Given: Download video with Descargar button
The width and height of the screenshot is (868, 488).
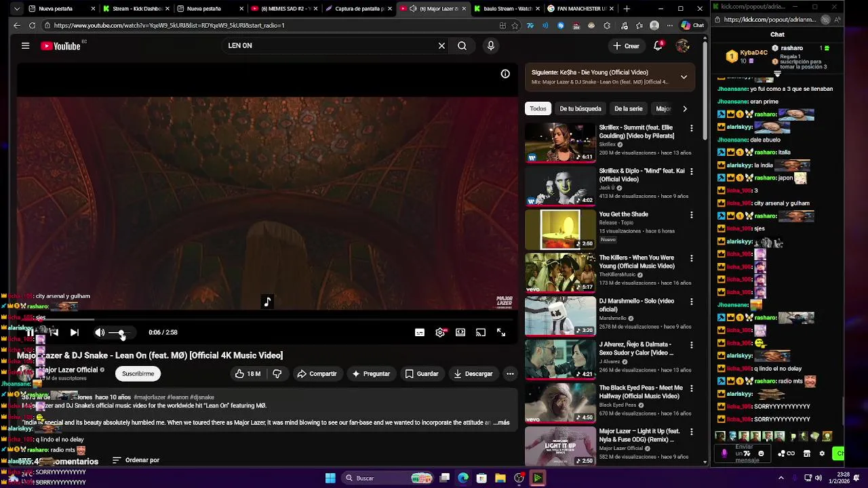Looking at the screenshot, I should click(473, 373).
